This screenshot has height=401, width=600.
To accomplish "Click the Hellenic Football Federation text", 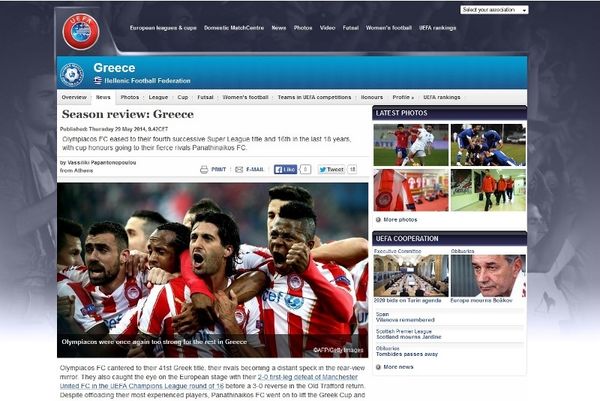I will [x=147, y=81].
